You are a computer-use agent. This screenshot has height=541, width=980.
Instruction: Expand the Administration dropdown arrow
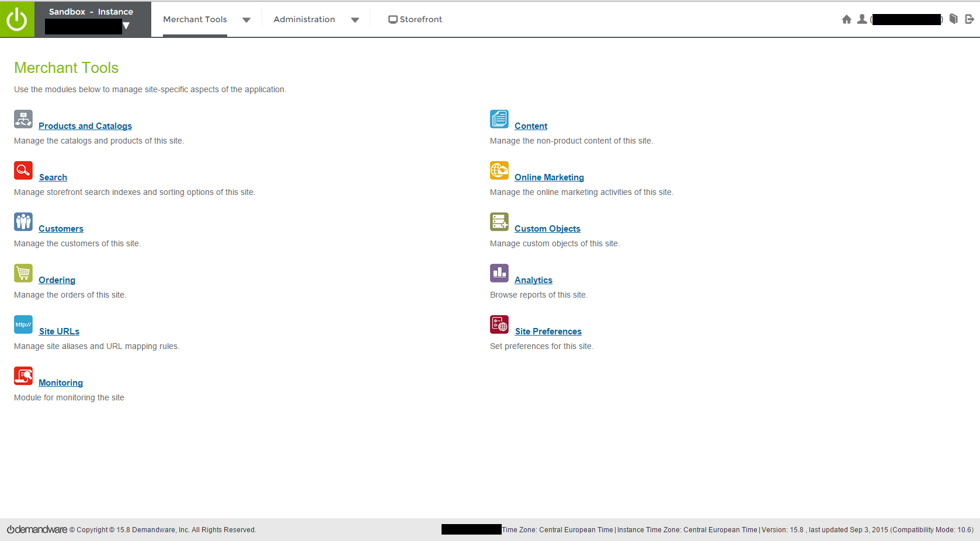point(355,20)
